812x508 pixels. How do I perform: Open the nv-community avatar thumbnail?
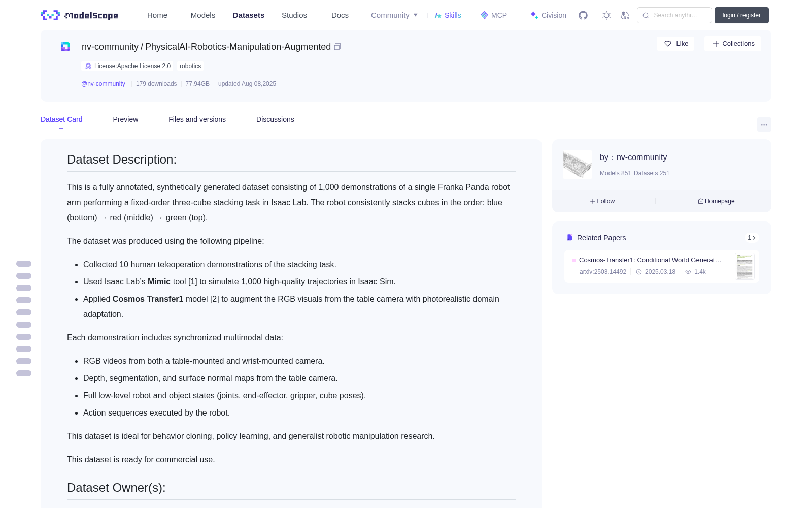pos(578,165)
